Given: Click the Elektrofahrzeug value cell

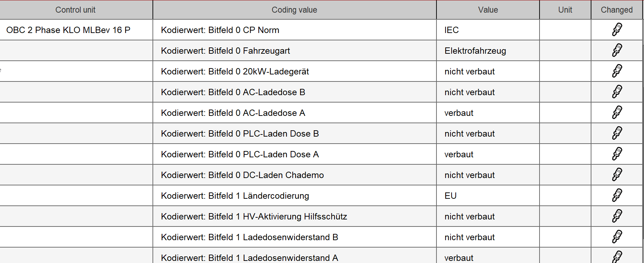Looking at the screenshot, I should (x=475, y=51).
